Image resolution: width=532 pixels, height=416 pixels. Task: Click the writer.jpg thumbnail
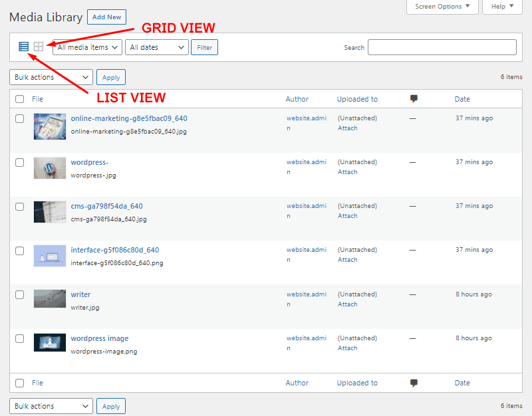49,298
